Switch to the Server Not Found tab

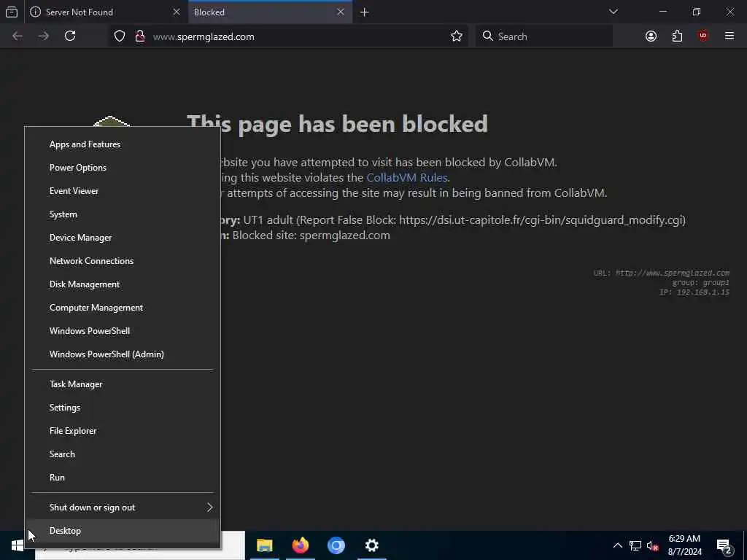(105, 12)
